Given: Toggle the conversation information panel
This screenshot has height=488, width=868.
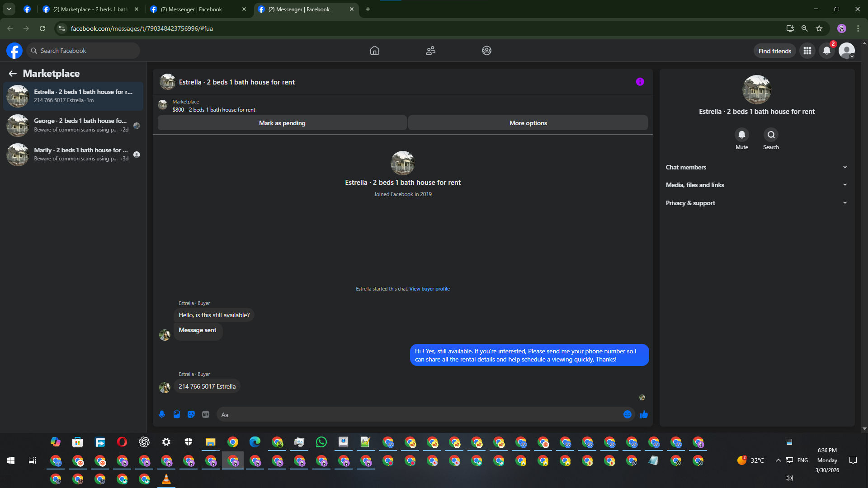Looking at the screenshot, I should click(640, 82).
